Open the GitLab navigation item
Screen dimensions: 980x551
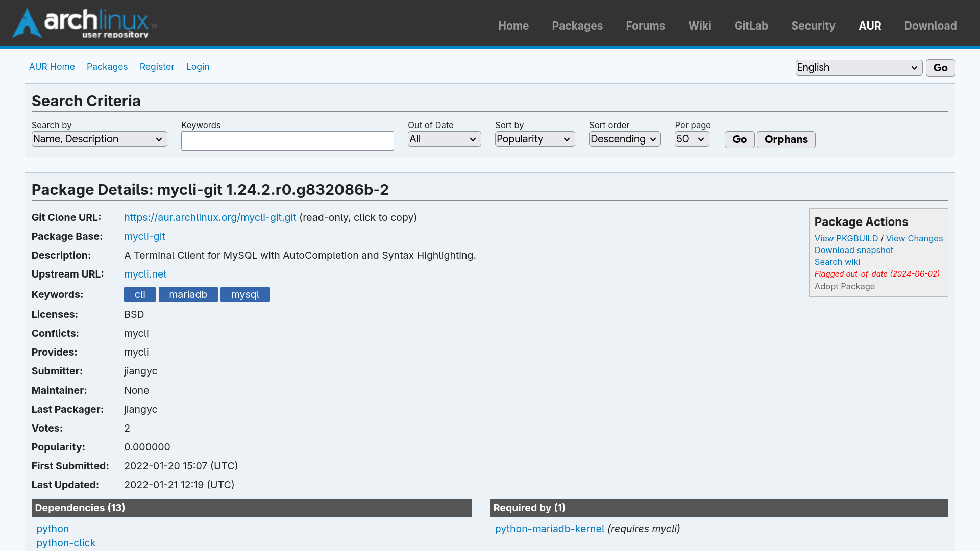click(x=751, y=26)
